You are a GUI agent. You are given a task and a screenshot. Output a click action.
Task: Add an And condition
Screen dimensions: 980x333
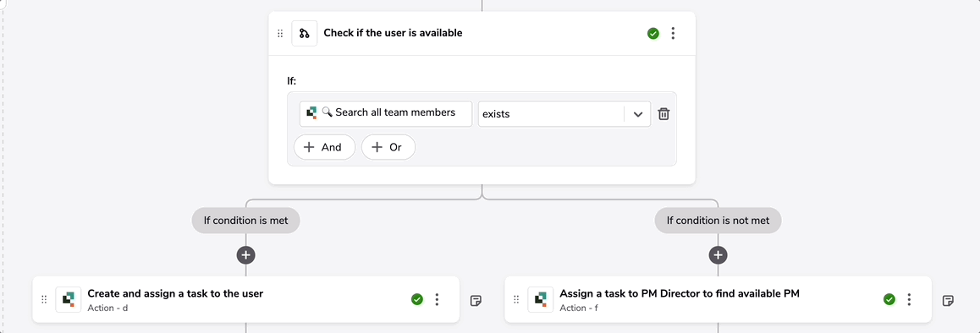pos(324,147)
